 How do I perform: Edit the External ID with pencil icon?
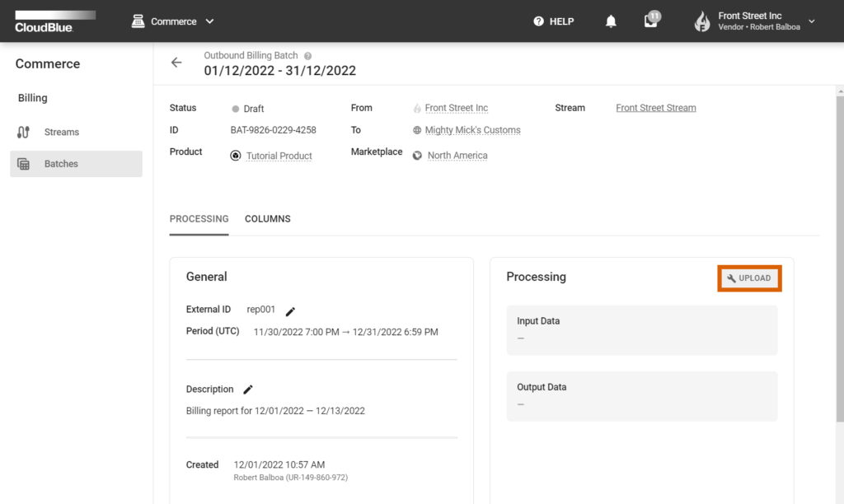(290, 311)
